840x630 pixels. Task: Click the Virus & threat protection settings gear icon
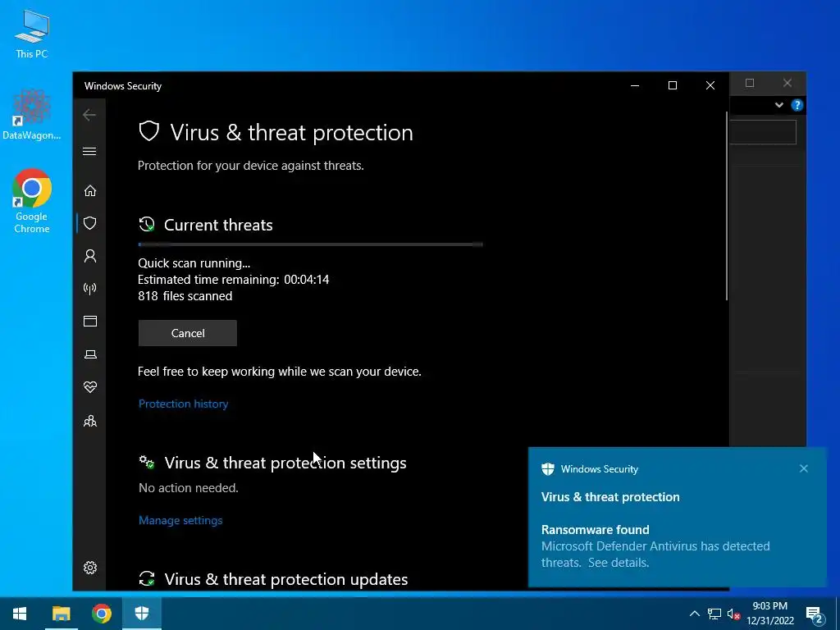[x=147, y=463]
